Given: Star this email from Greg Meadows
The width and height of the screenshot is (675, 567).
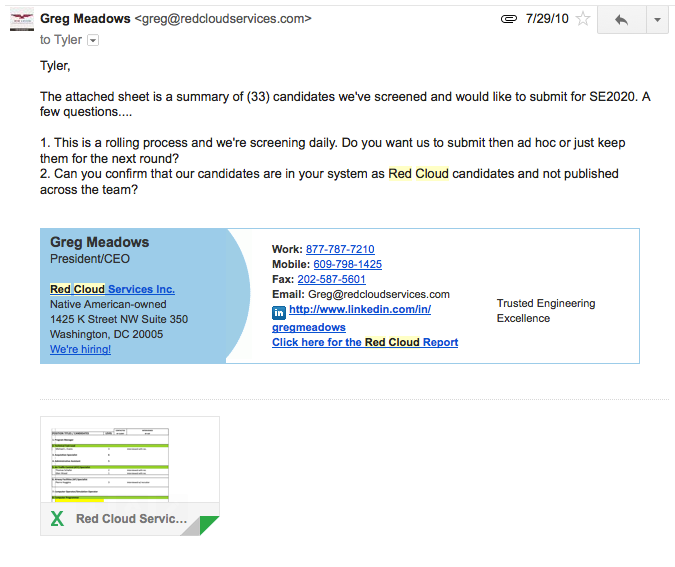Looking at the screenshot, I should point(583,19).
